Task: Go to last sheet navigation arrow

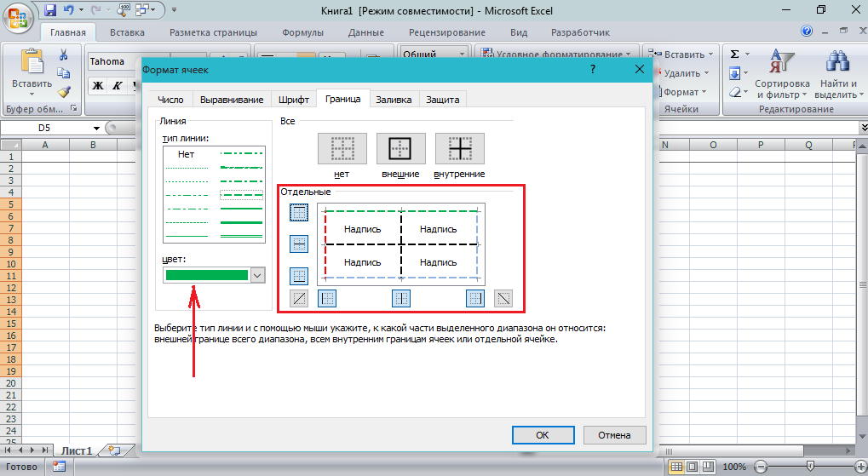Action: point(45,450)
